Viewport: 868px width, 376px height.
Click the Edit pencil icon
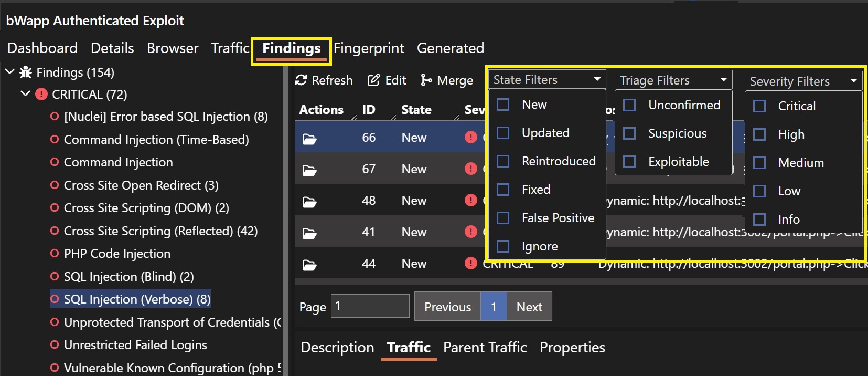click(373, 80)
